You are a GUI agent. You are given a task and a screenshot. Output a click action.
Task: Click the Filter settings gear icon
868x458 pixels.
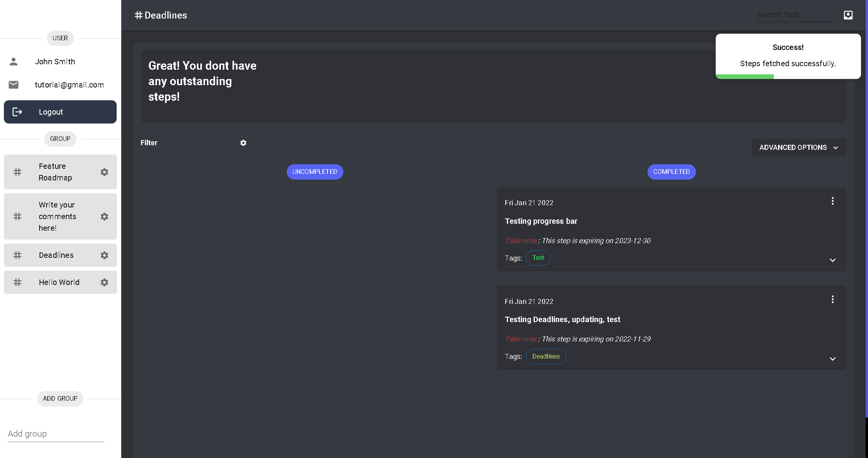[243, 143]
